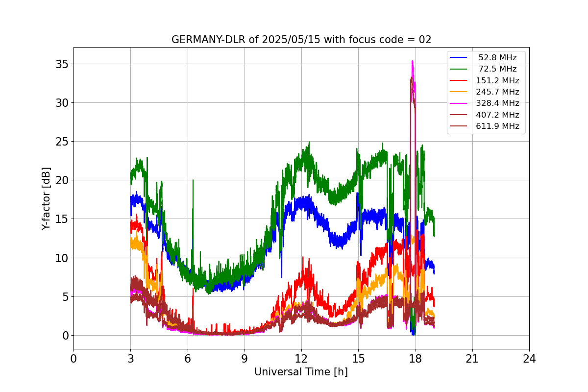Click y-axis tick label 30

pyautogui.click(x=62, y=103)
